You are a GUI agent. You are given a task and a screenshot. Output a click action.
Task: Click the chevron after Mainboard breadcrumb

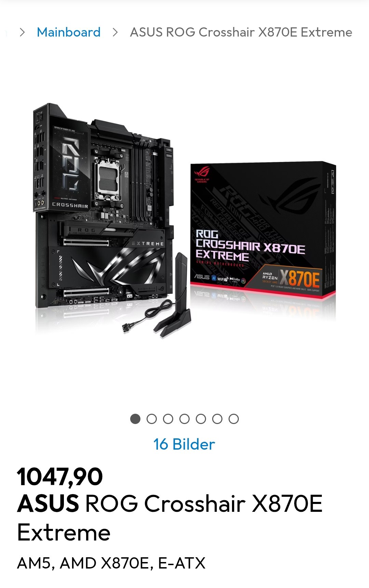pyautogui.click(x=115, y=32)
